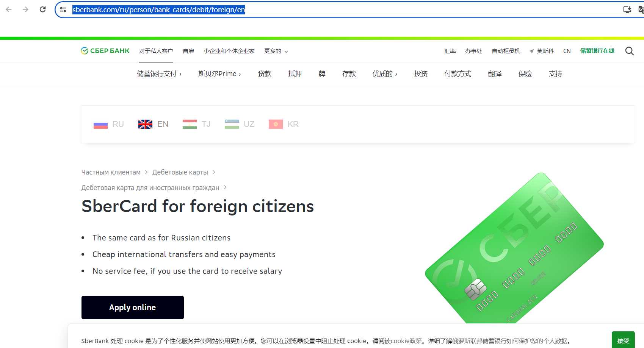Open the cookie政策 policy link
Image resolution: width=644 pixels, height=348 pixels.
[406, 341]
